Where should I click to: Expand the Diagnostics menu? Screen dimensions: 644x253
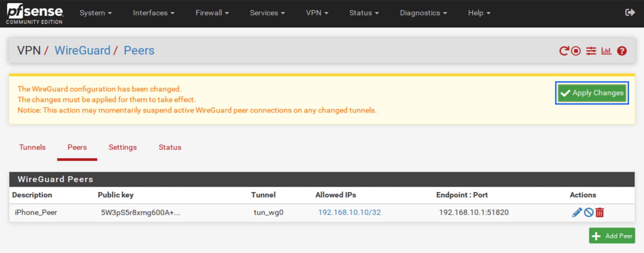423,13
